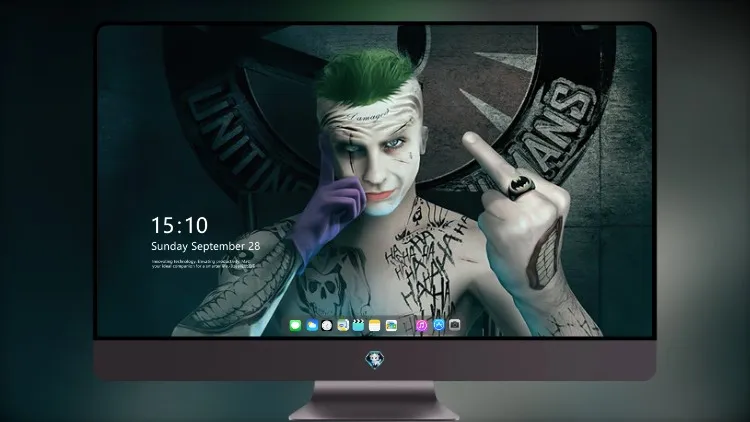Image resolution: width=750 pixels, height=422 pixels.
Task: Open the Clock app in dock
Action: pyautogui.click(x=327, y=326)
